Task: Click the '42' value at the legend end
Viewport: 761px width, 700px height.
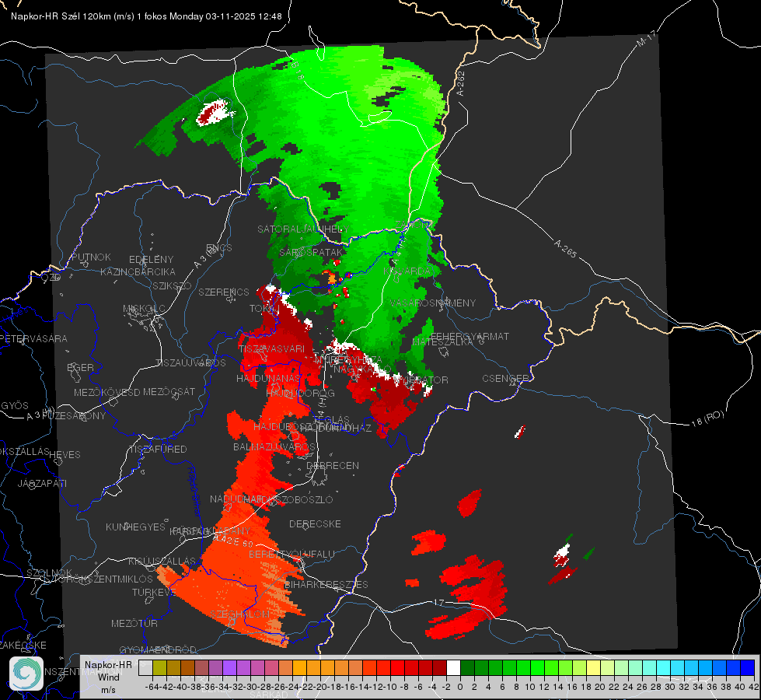Action: pyautogui.click(x=753, y=687)
